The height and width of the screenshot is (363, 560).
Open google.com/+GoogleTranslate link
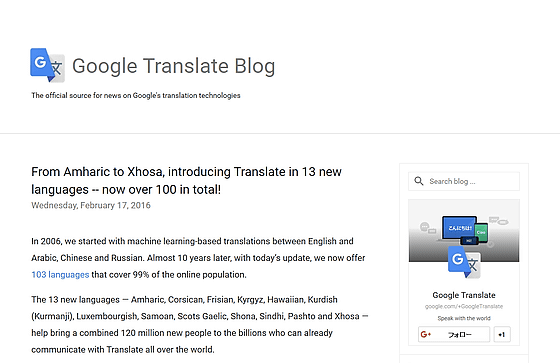point(464,307)
